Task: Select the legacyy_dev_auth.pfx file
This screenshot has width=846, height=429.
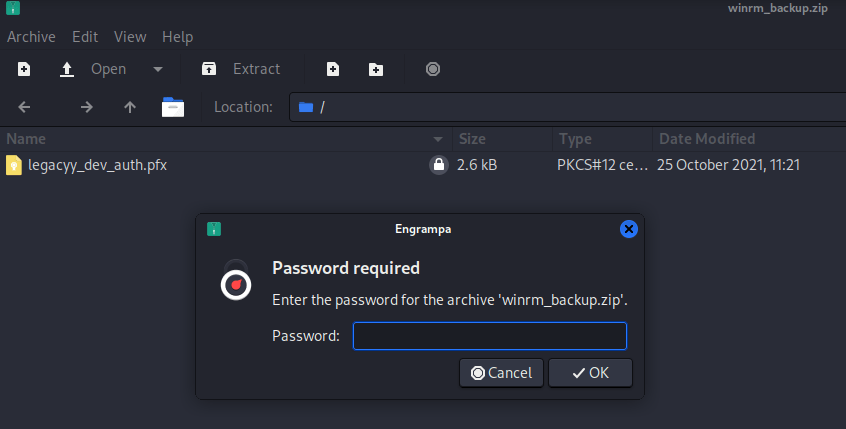Action: (97, 165)
